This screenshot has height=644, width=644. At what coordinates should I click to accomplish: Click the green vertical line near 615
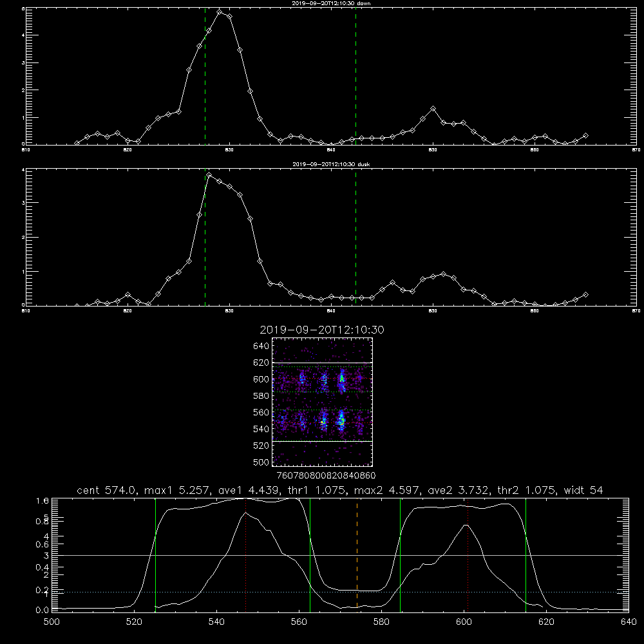point(526,554)
